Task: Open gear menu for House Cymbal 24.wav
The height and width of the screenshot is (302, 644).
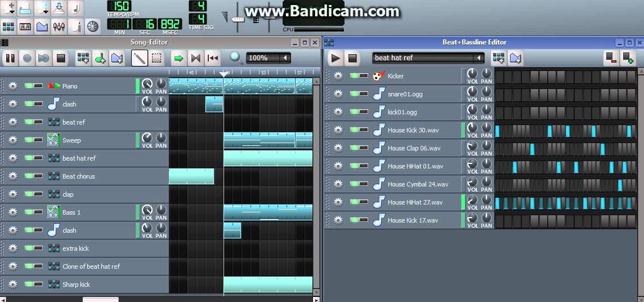Action: tap(338, 184)
